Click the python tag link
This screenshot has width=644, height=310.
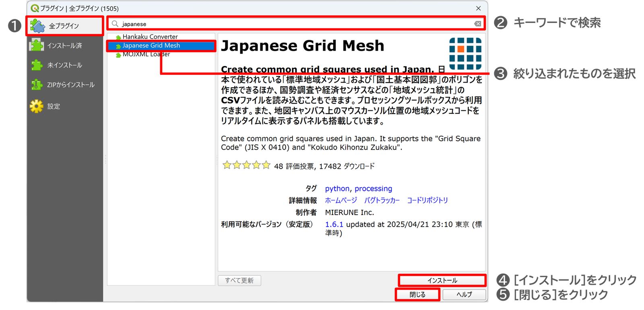[337, 188]
